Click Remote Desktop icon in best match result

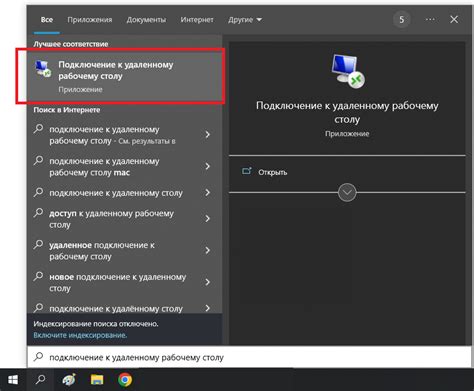43,69
